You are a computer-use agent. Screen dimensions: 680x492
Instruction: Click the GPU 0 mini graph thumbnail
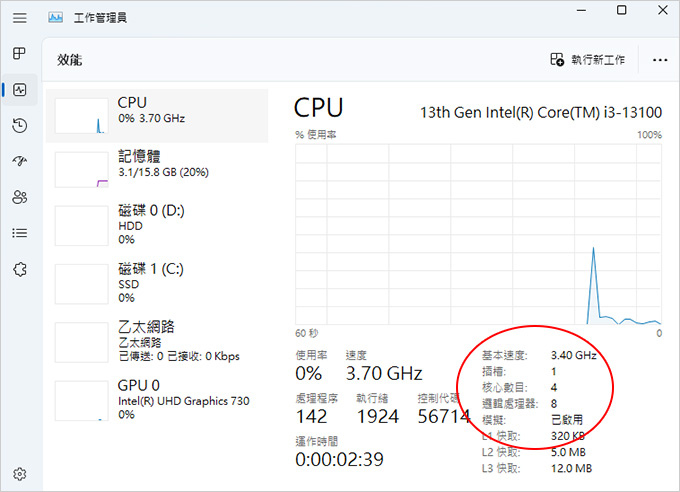coord(82,400)
